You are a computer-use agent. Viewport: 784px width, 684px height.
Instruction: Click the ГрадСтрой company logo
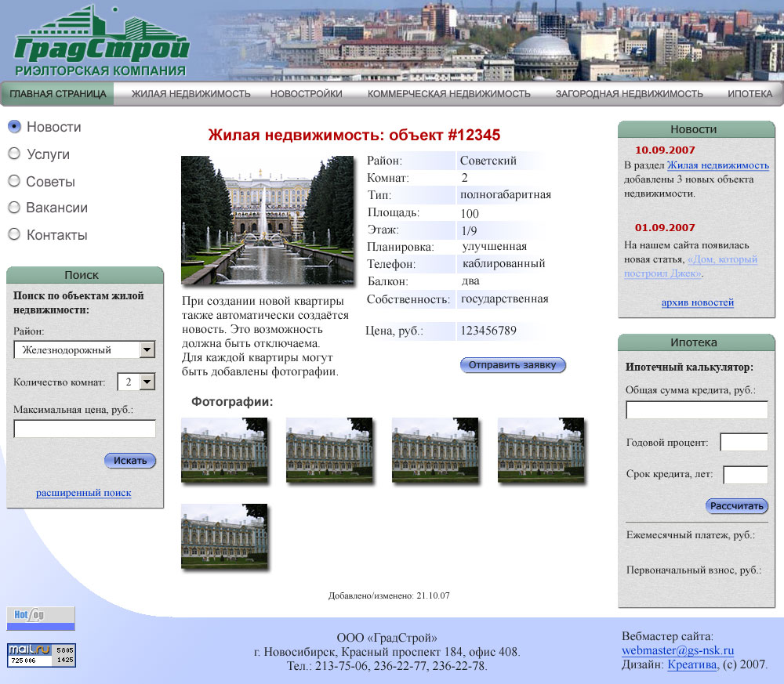point(102,43)
